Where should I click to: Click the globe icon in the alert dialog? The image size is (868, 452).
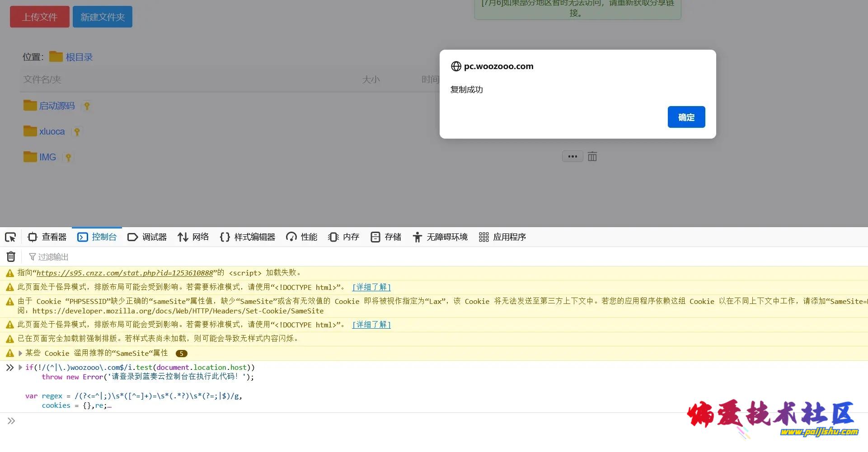(x=456, y=66)
